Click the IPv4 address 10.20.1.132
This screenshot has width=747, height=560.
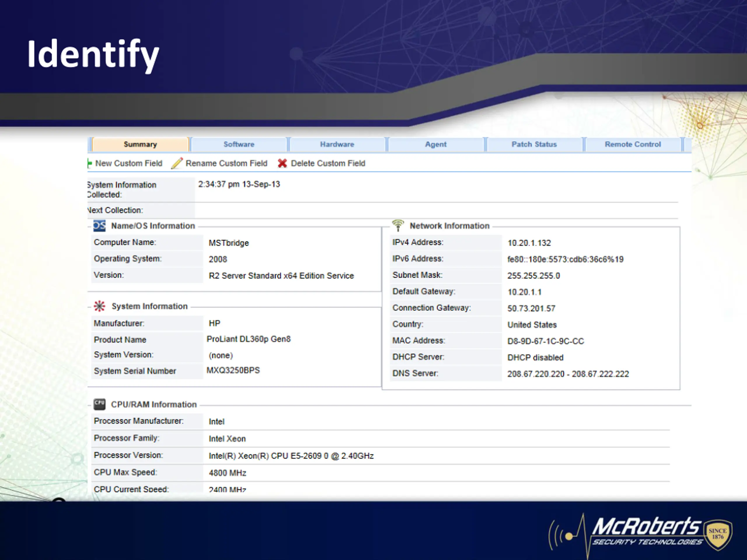coord(529,243)
